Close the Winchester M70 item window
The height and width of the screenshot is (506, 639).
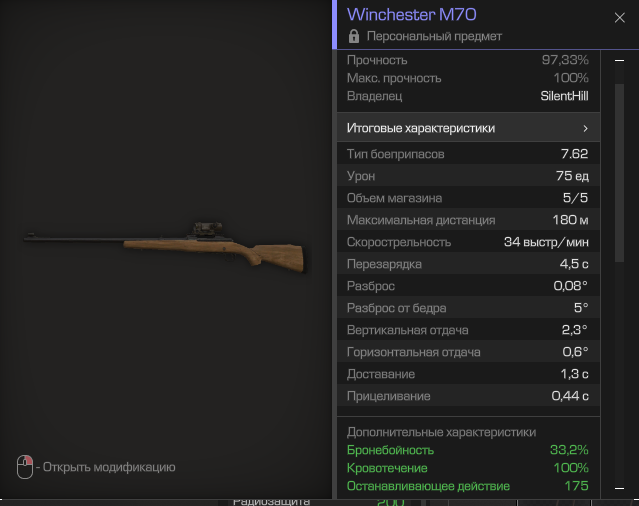[619, 18]
